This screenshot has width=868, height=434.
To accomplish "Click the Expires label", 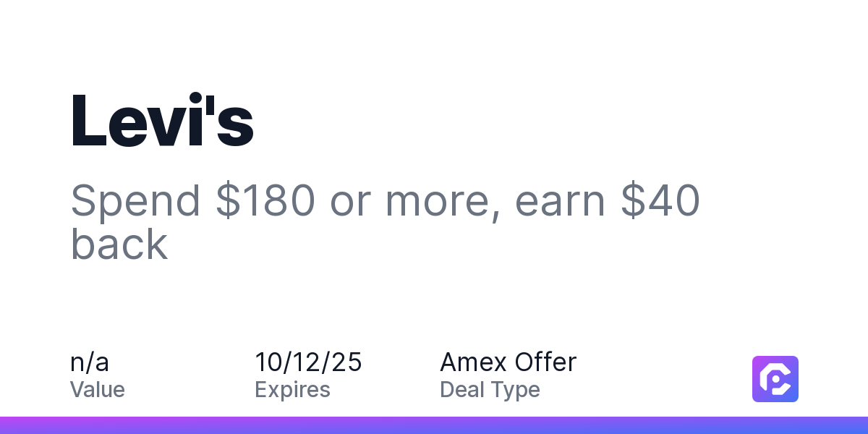I will point(292,390).
